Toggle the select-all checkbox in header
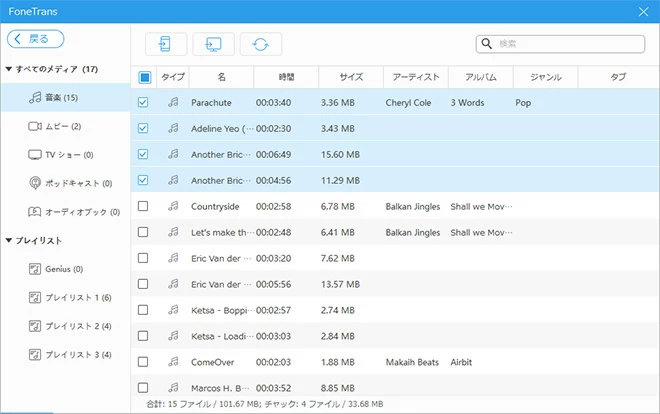This screenshot has width=660, height=414. pyautogui.click(x=144, y=77)
